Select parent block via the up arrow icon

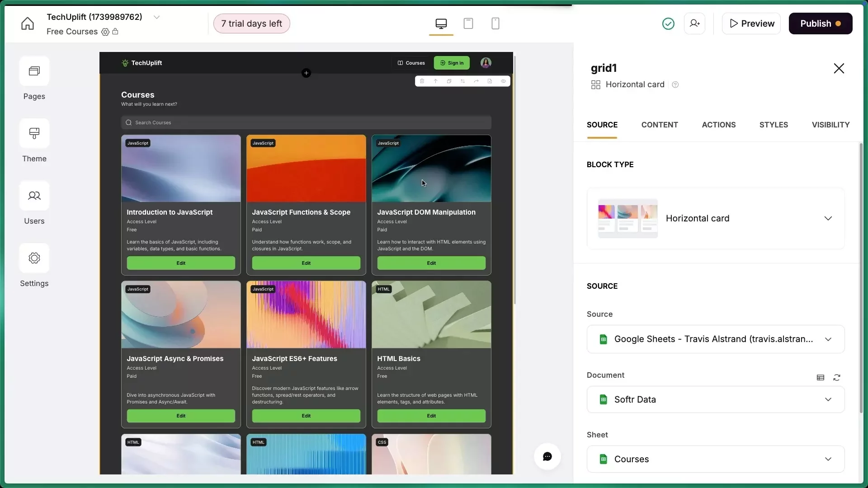pos(435,81)
